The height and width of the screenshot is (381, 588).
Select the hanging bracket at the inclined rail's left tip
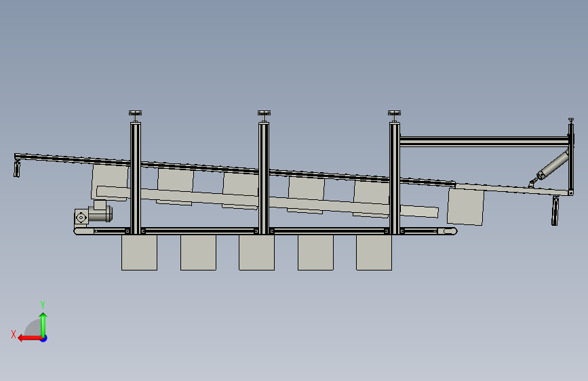17,168
